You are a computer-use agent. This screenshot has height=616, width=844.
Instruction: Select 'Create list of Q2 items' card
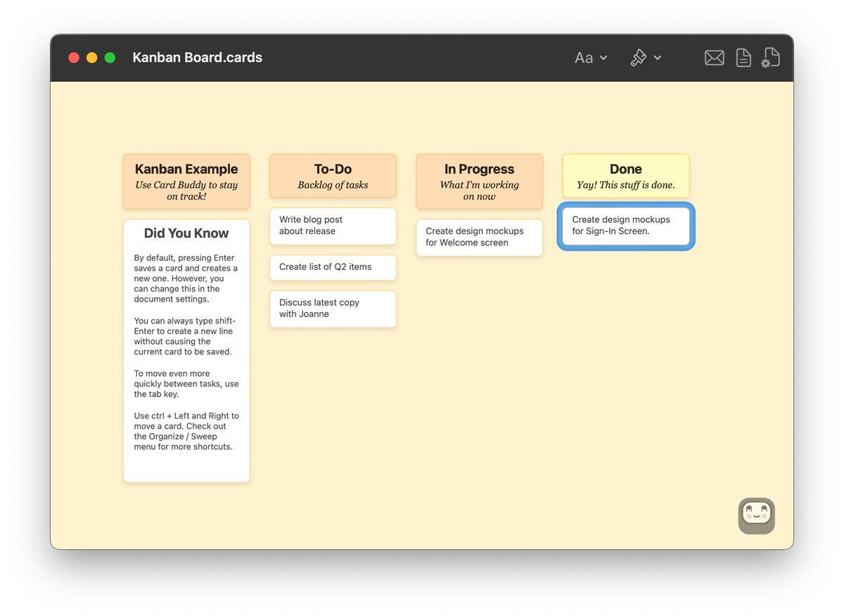pos(333,267)
